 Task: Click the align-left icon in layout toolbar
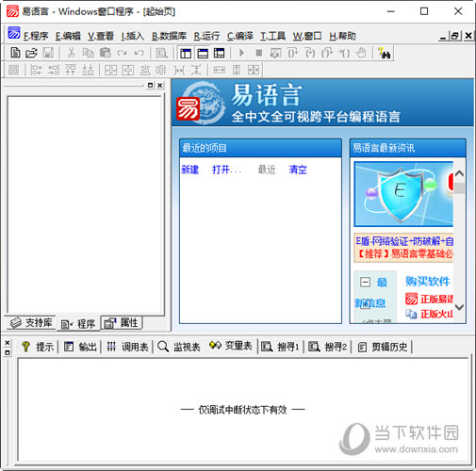36,70
